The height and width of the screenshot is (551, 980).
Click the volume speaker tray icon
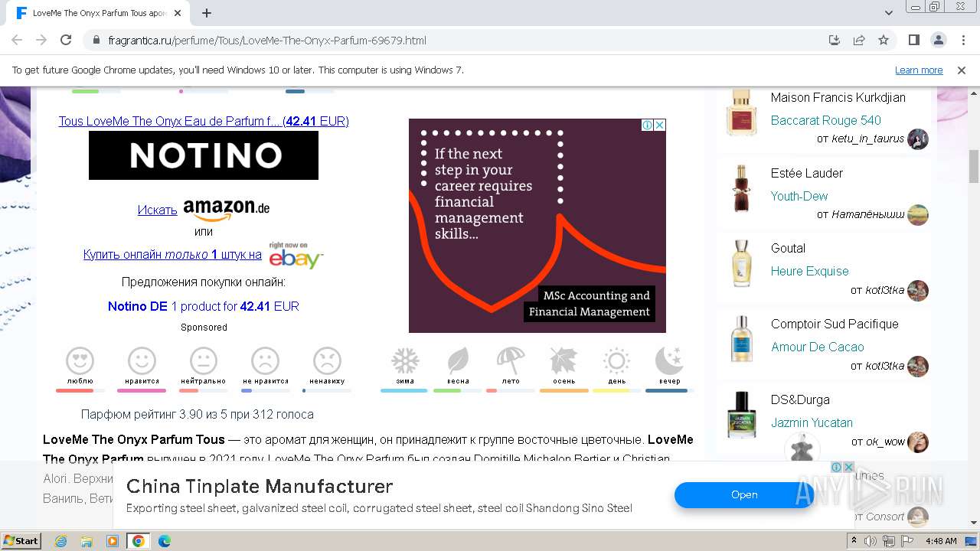871,541
